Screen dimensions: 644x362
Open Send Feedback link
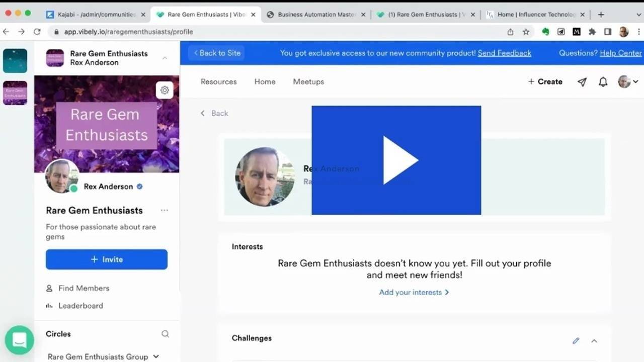pos(504,53)
